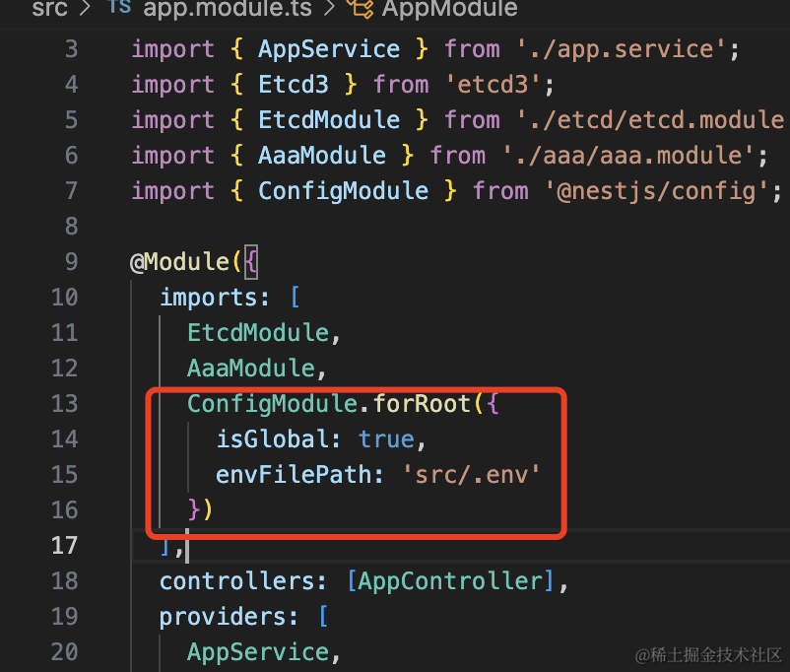
Task: Click EtcdModule in the imports array
Action: pos(258,333)
